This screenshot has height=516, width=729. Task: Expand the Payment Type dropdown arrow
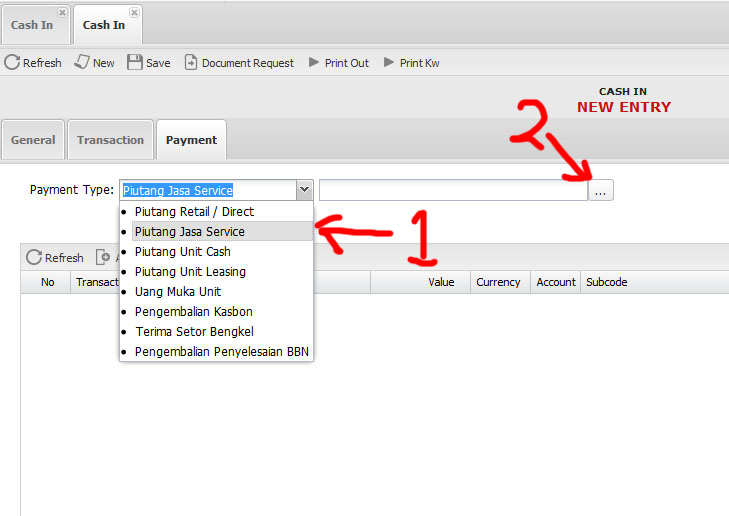304,190
